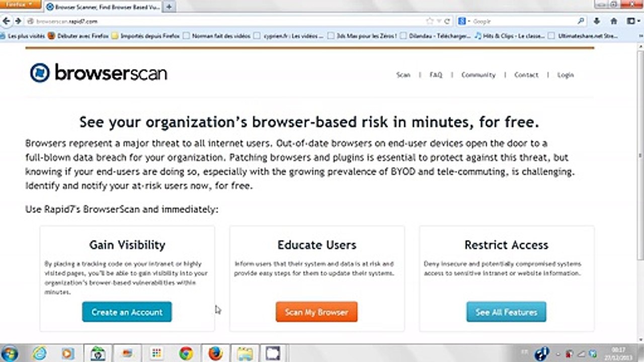Open the Login navigation link
Image resolution: width=644 pixels, height=362 pixels.
click(x=566, y=75)
